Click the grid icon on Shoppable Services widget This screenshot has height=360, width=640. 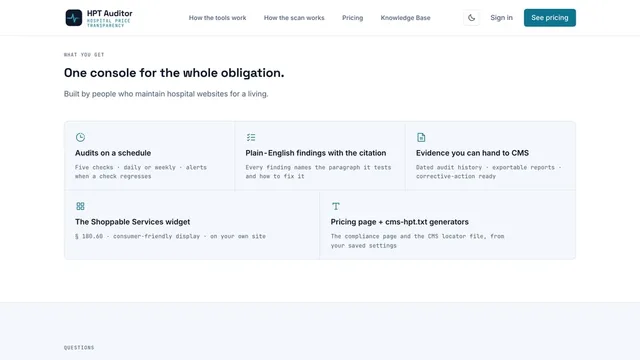point(80,206)
